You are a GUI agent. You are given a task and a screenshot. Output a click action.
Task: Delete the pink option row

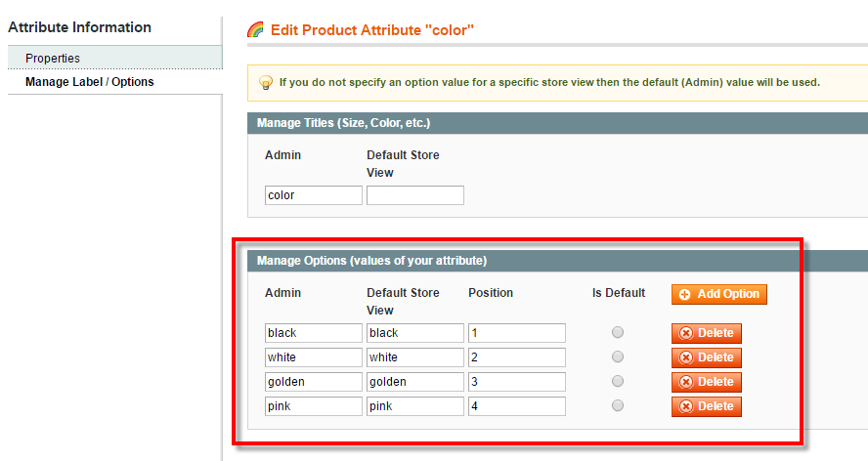(x=706, y=406)
